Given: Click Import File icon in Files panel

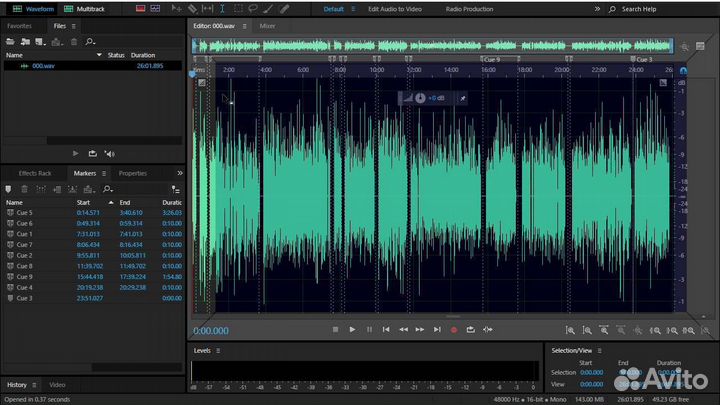Looking at the screenshot, I should (25, 42).
